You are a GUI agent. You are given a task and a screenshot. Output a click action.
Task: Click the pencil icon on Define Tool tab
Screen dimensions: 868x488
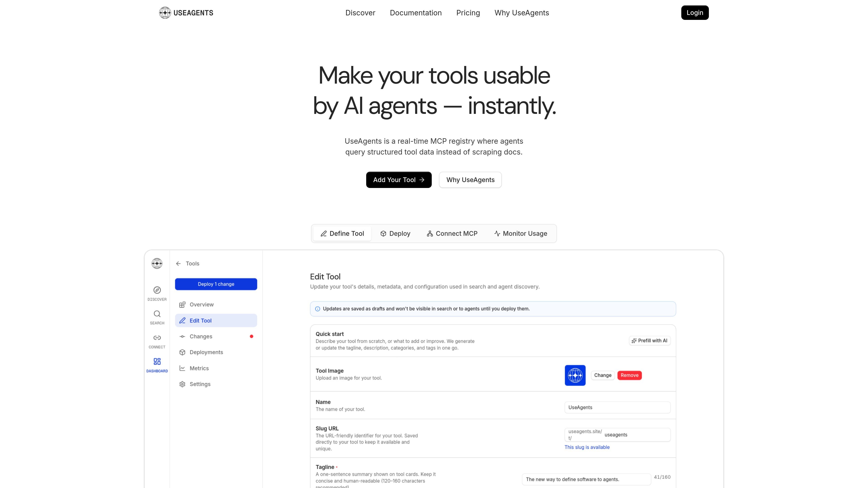[x=323, y=234]
